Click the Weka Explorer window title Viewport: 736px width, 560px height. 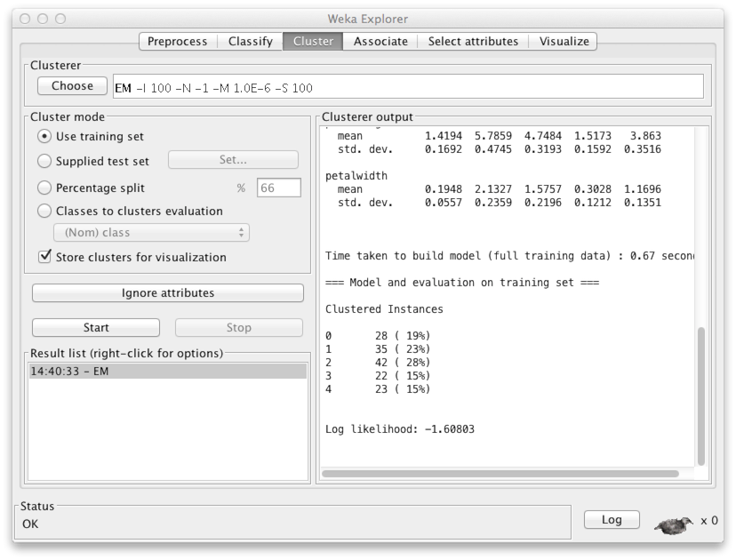[x=367, y=19]
